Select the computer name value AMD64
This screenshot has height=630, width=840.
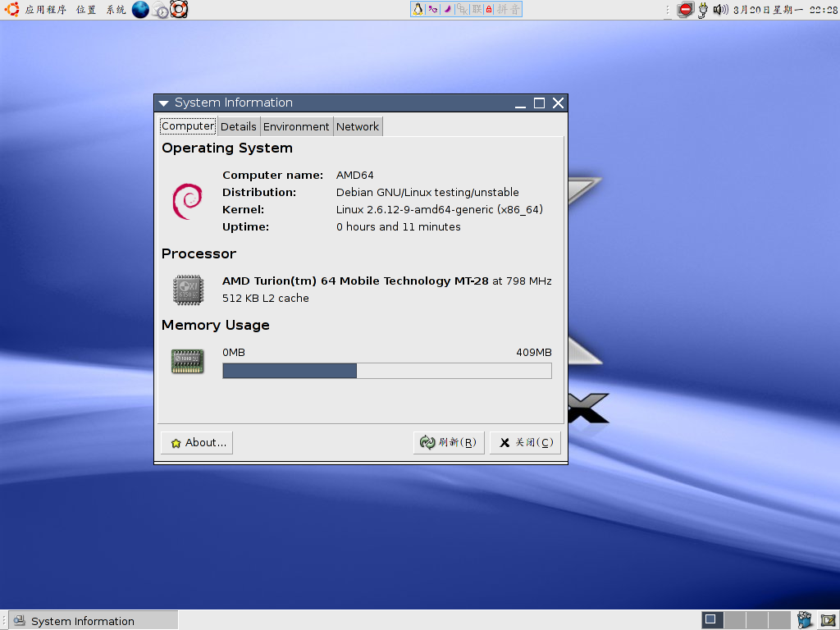click(x=354, y=176)
